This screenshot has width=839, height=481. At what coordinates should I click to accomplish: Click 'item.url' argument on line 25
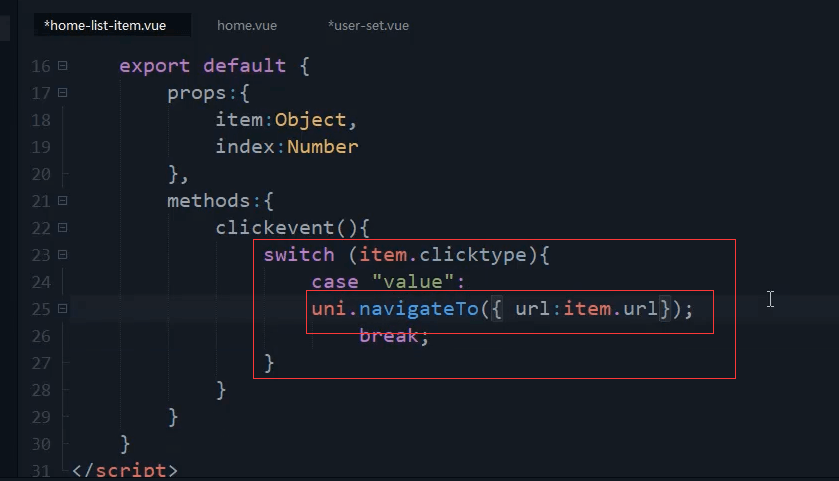pyautogui.click(x=610, y=309)
